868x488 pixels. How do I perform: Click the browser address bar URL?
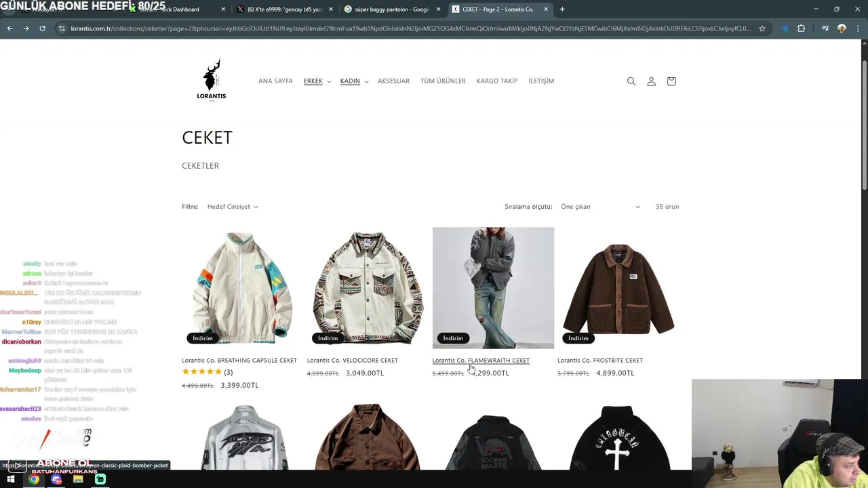point(410,28)
